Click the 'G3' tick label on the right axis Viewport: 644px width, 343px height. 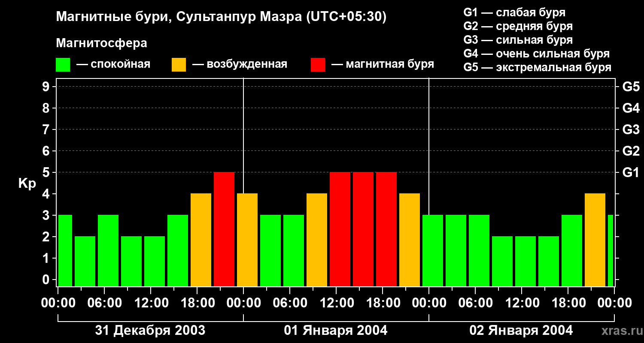(631, 129)
